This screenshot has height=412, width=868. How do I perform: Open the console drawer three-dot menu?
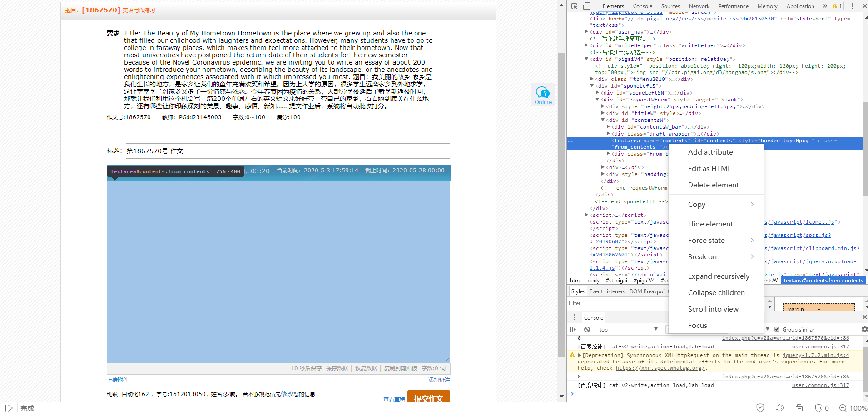click(x=574, y=317)
